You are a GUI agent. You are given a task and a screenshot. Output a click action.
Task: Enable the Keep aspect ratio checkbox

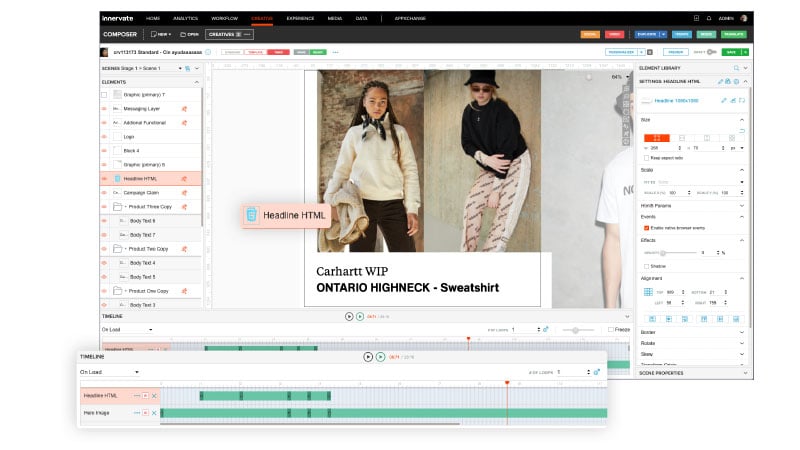(646, 157)
